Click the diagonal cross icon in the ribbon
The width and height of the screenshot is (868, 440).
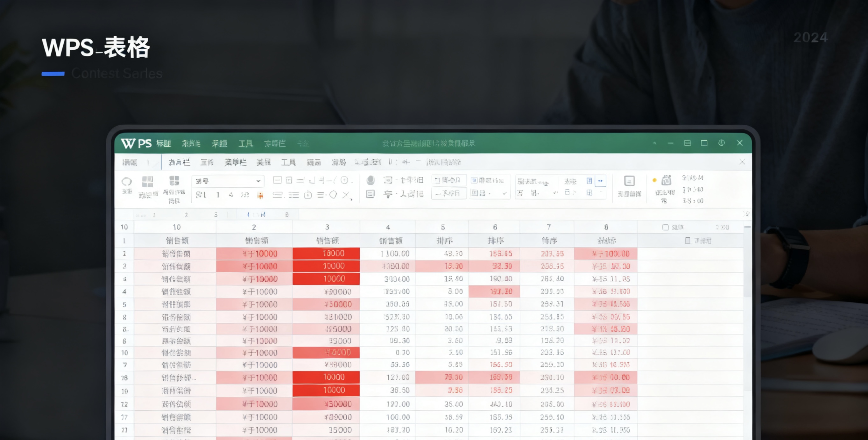(346, 195)
